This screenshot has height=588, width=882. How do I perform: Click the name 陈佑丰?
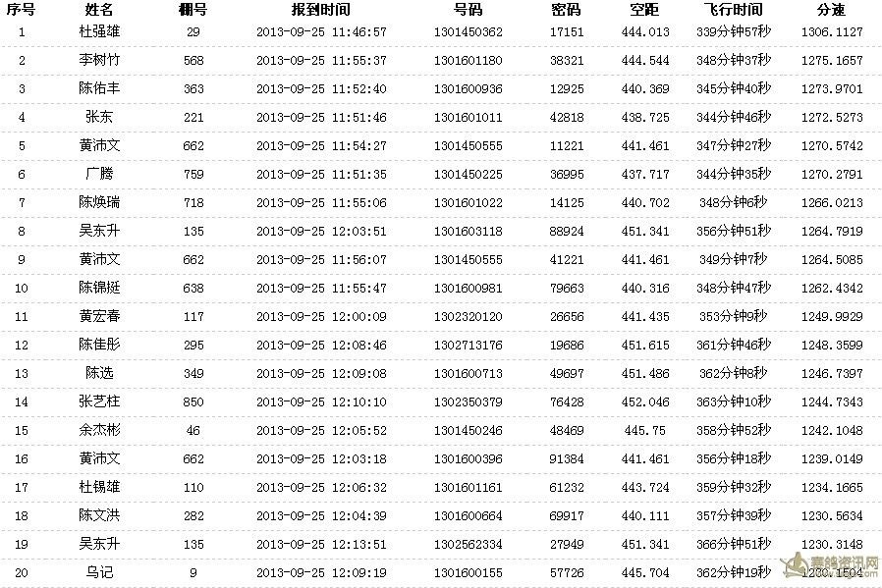click(x=99, y=89)
